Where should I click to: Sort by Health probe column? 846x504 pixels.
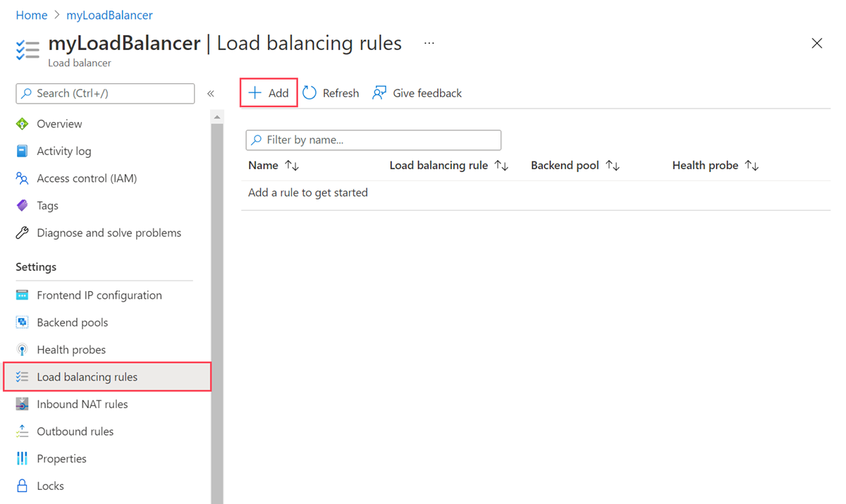(x=752, y=166)
